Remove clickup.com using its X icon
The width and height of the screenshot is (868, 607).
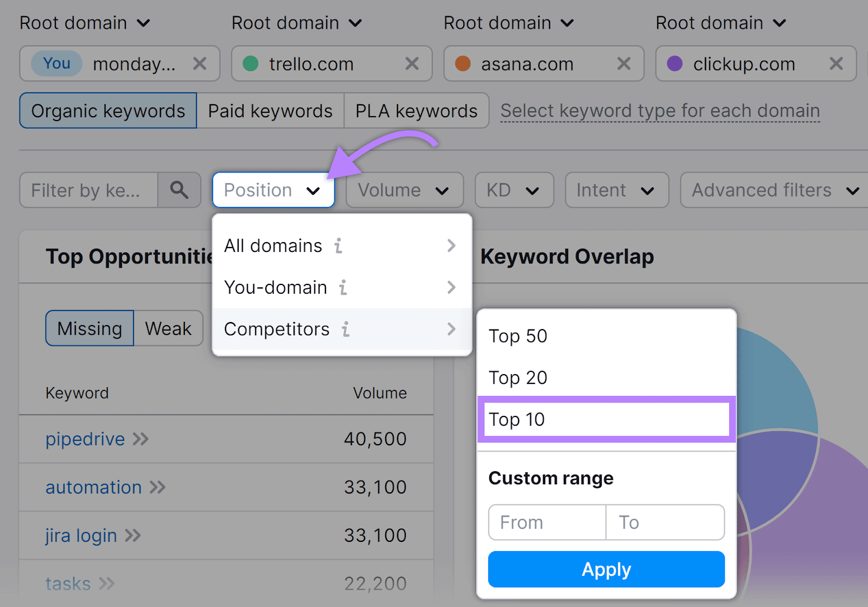835,64
